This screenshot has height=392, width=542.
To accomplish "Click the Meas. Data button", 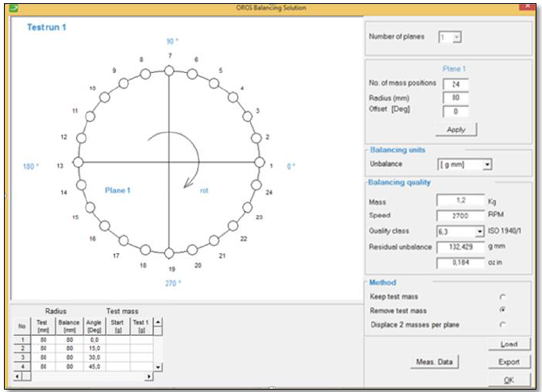I will point(434,362).
